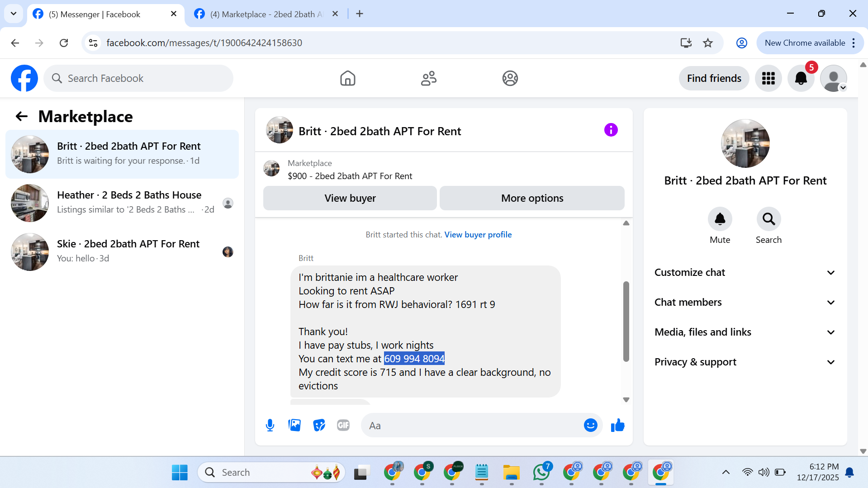The height and width of the screenshot is (488, 868).
Task: Send a thumbs up like
Action: pyautogui.click(x=617, y=425)
